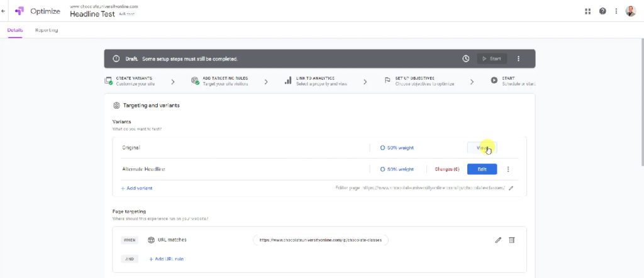Click the Alternate Headline variant name
Viewport: 644px width, 278px height.
pos(143,169)
